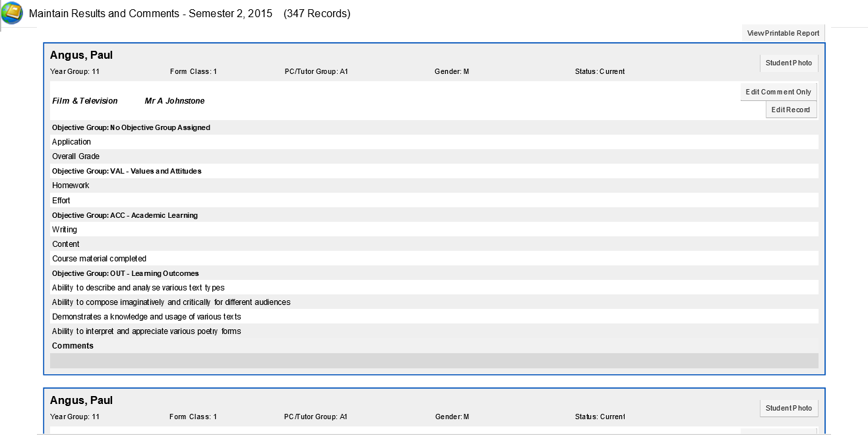
Task: Click 'Status: Current' in the first card
Action: (600, 71)
